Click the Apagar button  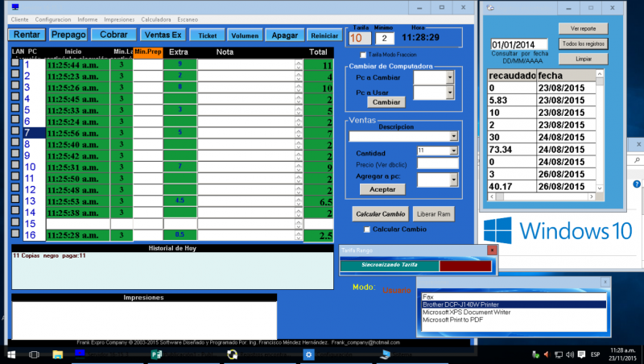[285, 35]
